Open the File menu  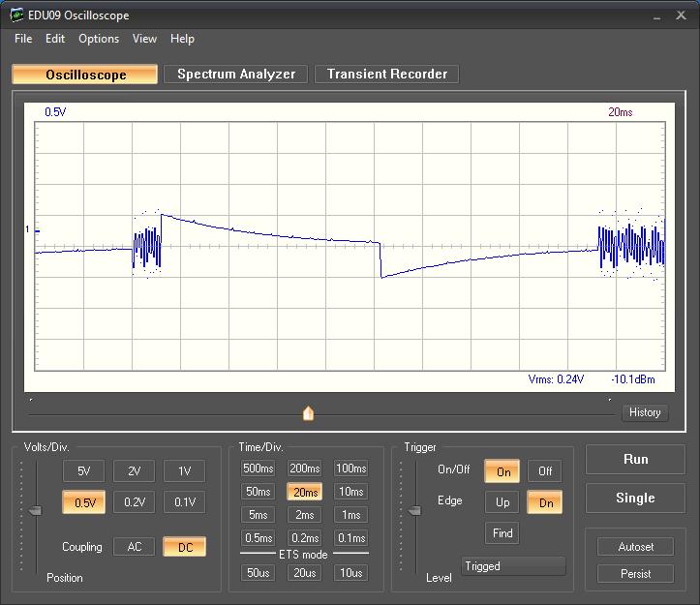pyautogui.click(x=23, y=39)
